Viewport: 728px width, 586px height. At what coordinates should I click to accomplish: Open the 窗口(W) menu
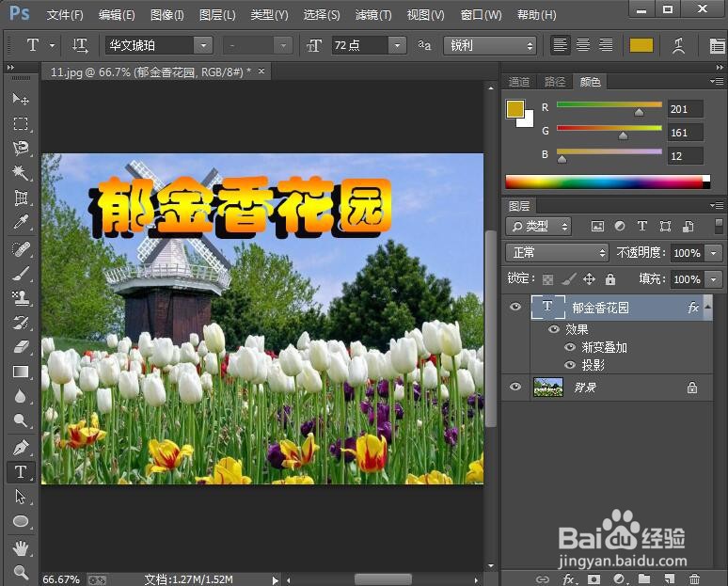click(481, 15)
